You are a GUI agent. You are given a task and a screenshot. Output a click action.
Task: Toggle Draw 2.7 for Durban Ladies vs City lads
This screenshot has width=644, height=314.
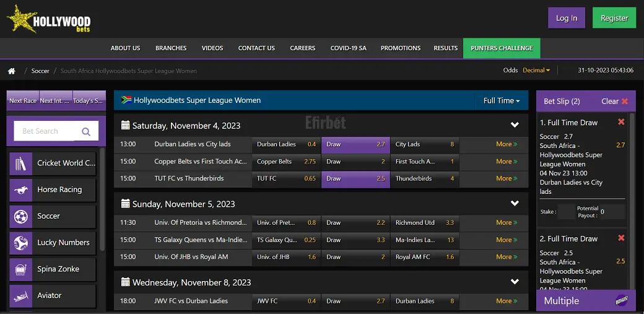tap(355, 144)
